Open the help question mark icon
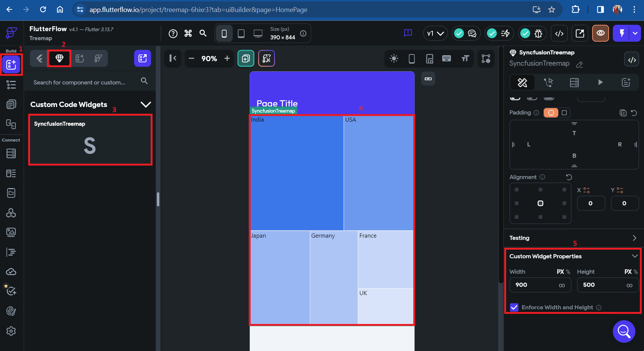 [173, 34]
